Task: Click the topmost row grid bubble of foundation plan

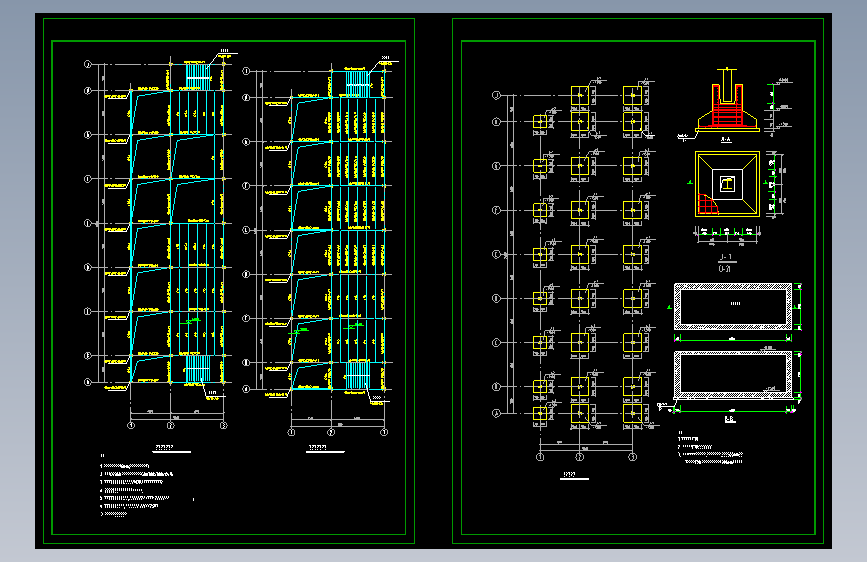Action: coord(496,95)
